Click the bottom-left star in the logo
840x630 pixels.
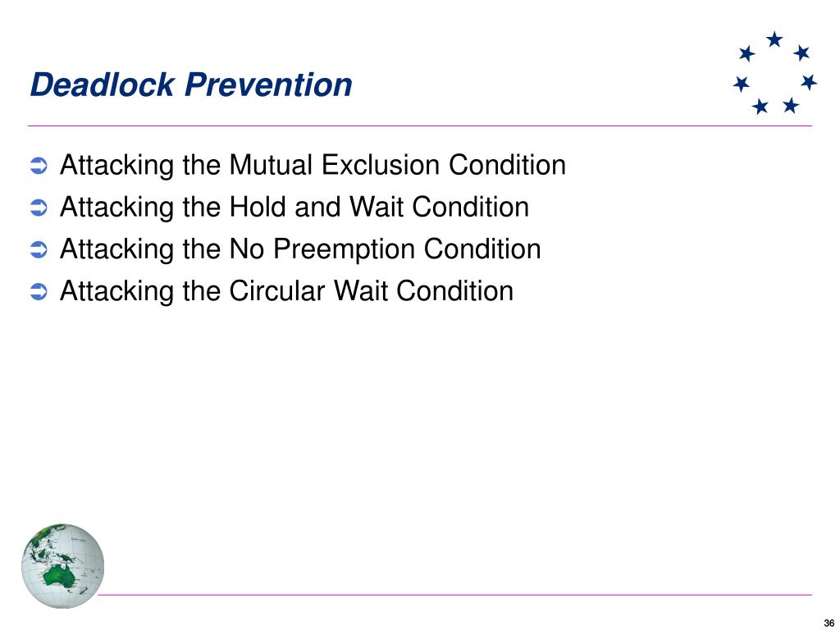[x=760, y=106]
